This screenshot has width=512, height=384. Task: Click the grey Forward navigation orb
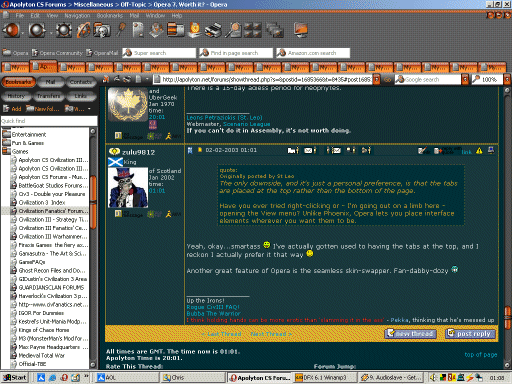(x=37, y=30)
